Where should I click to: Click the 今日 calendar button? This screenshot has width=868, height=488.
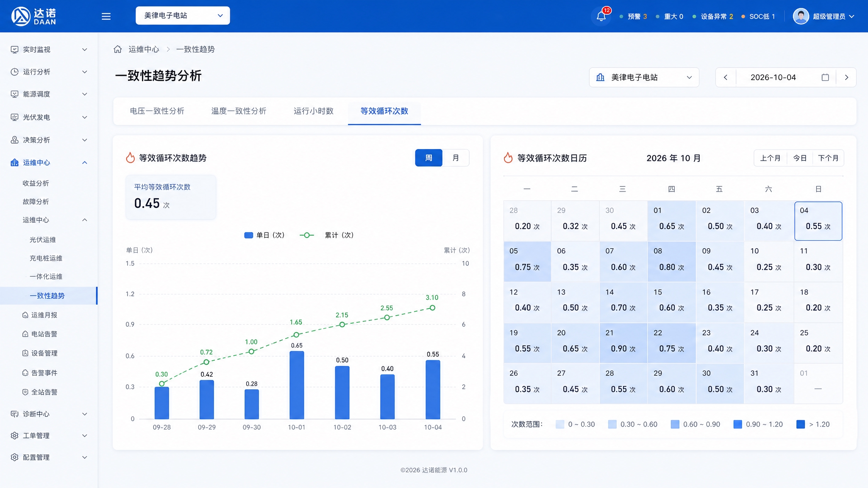tap(800, 158)
